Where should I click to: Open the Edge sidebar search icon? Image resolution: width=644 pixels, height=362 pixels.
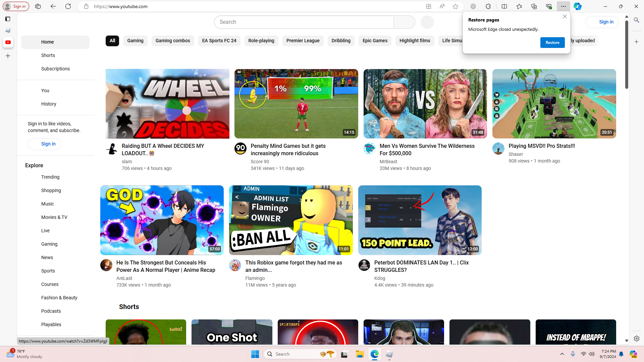pos(636,20)
